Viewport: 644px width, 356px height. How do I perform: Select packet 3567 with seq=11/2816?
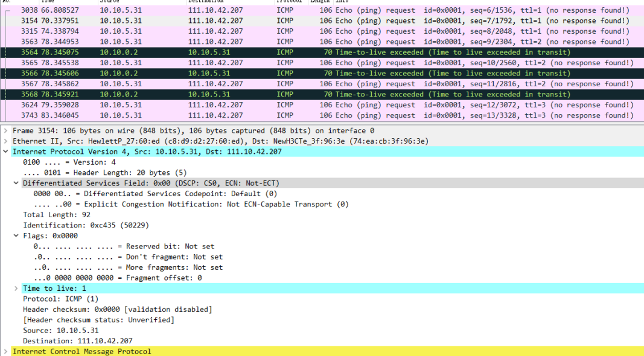(322, 84)
